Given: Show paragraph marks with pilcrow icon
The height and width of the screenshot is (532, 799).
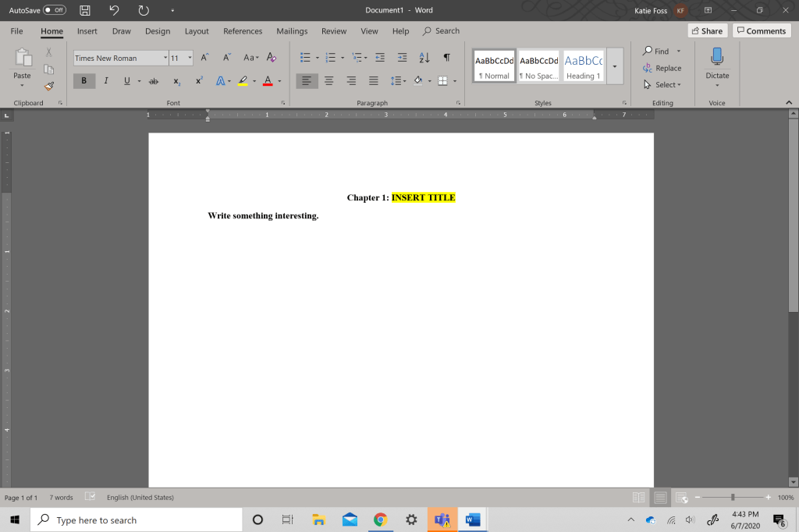Looking at the screenshot, I should [446, 58].
